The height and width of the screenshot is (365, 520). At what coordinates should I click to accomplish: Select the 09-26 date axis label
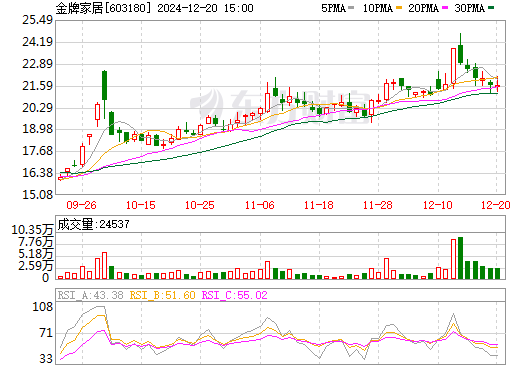point(81,205)
